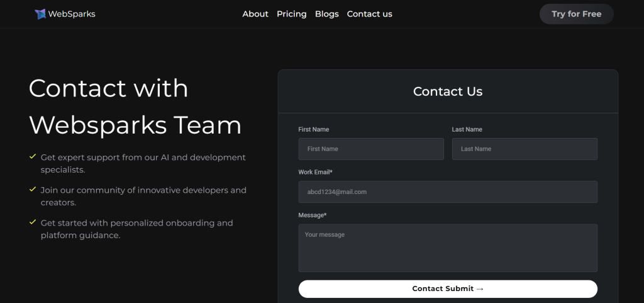The image size is (644, 303).
Task: Go to the Pricing page
Action: click(292, 14)
